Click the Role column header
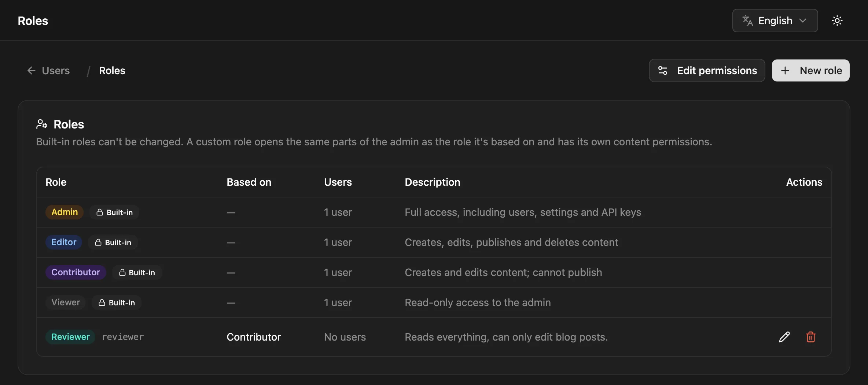The image size is (868, 385). [56, 182]
